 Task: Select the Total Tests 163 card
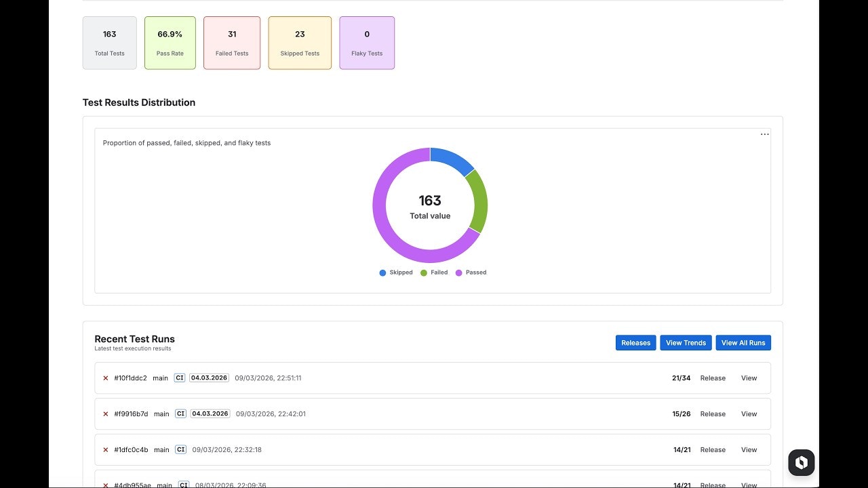pos(110,43)
